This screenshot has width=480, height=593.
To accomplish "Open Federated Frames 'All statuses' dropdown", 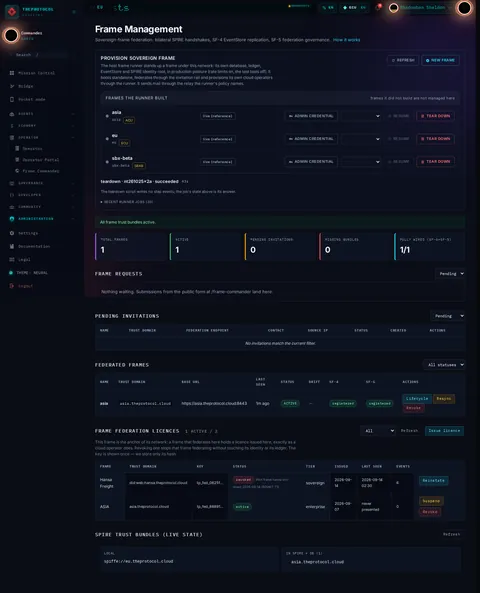I will [x=444, y=365].
